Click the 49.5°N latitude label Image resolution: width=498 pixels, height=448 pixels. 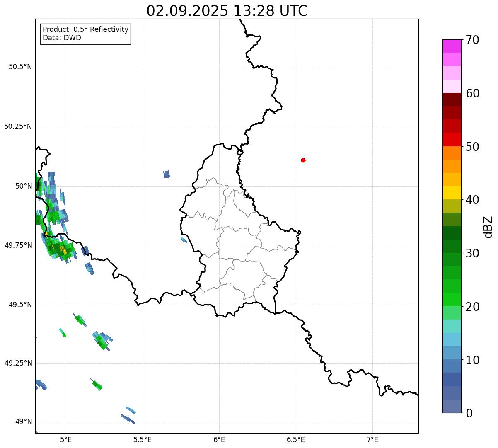pyautogui.click(x=20, y=305)
